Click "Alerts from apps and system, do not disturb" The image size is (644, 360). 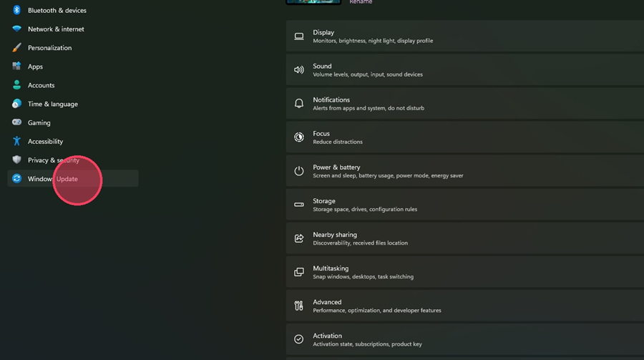pyautogui.click(x=369, y=108)
